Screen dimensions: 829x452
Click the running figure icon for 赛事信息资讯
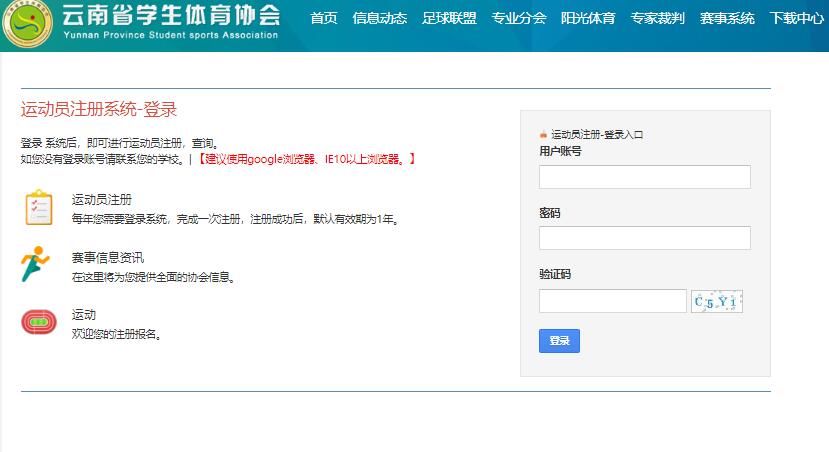(x=35, y=263)
